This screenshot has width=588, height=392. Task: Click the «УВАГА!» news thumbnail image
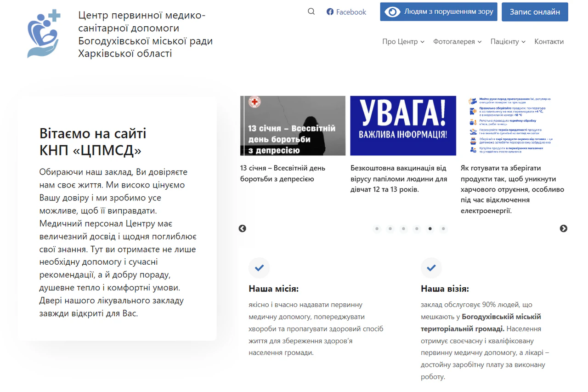pos(403,125)
